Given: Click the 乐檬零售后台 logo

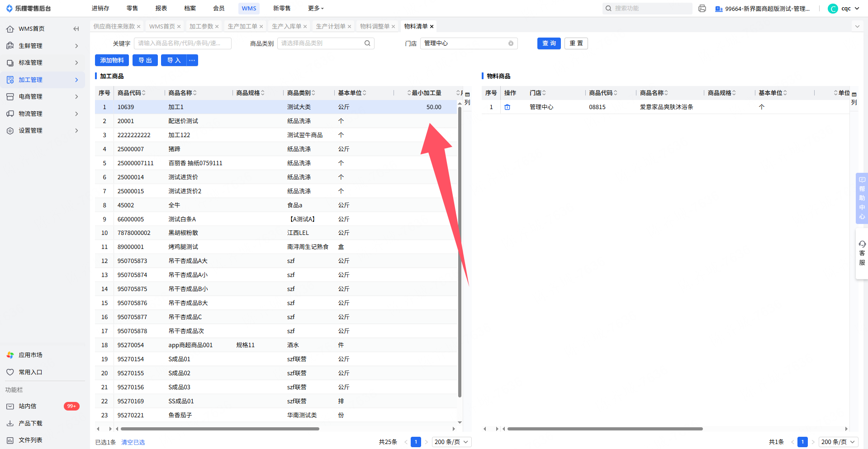Looking at the screenshot, I should click(28, 9).
